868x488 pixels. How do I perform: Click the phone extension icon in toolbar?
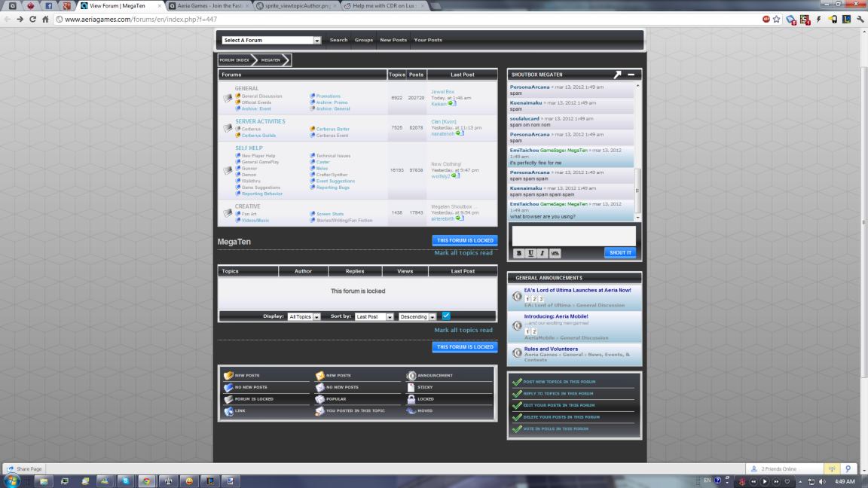click(x=833, y=19)
